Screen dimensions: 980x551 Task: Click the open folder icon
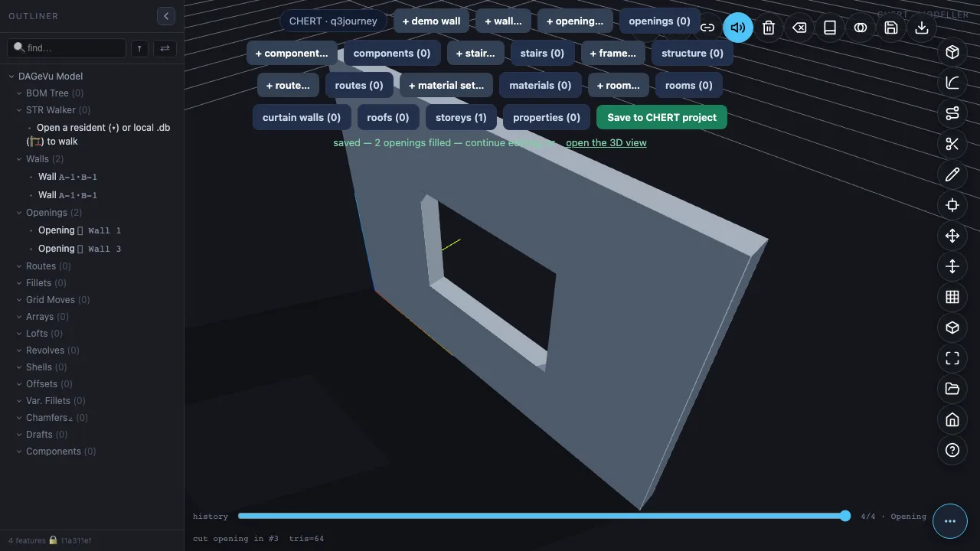pos(952,389)
